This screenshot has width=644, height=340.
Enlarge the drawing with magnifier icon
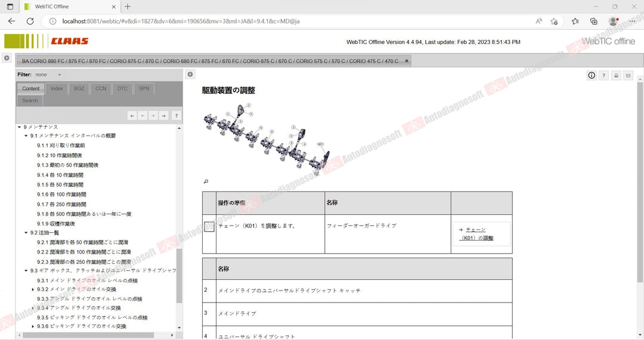tap(206, 181)
